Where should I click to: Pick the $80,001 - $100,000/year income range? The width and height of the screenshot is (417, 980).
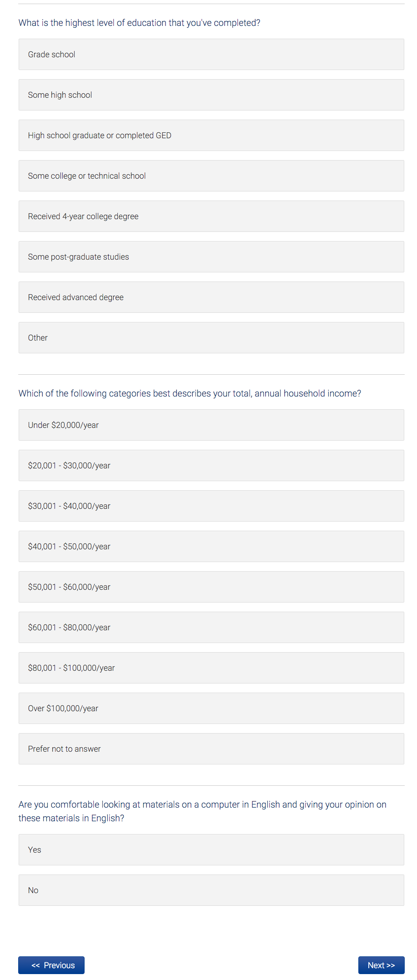tap(211, 668)
